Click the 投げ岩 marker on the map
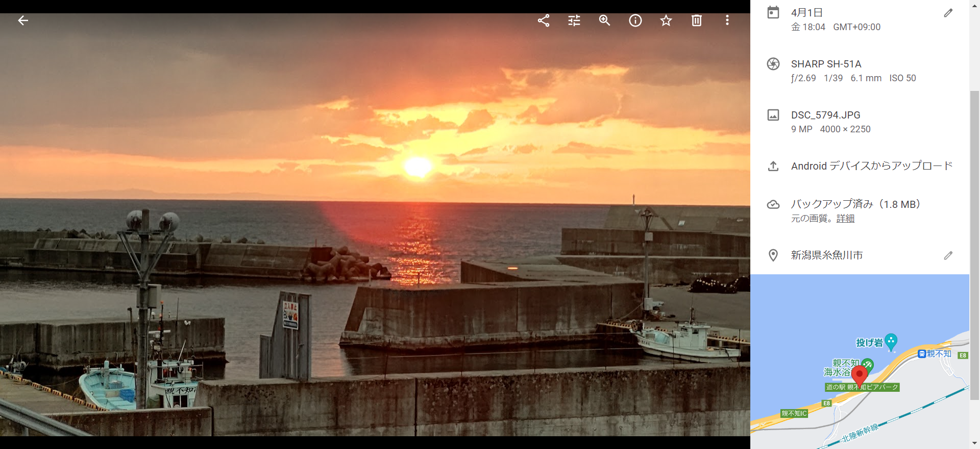The height and width of the screenshot is (449, 980). (x=891, y=342)
